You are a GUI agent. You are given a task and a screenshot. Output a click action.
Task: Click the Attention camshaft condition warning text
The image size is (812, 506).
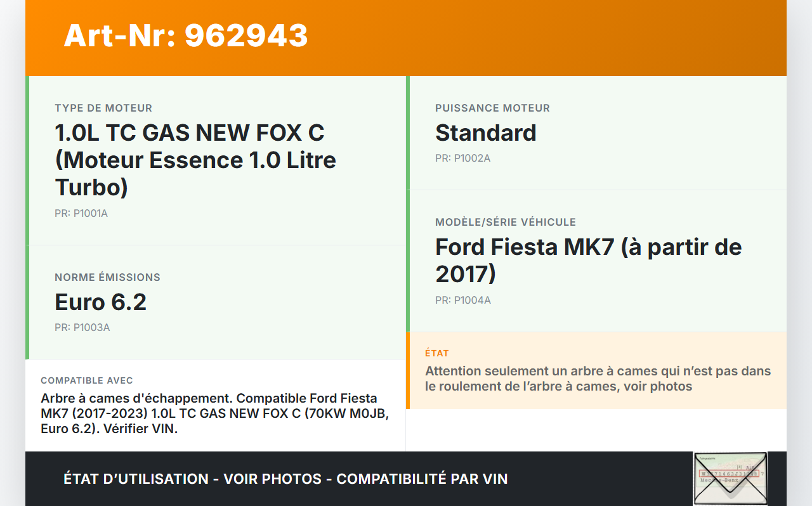[x=598, y=379]
